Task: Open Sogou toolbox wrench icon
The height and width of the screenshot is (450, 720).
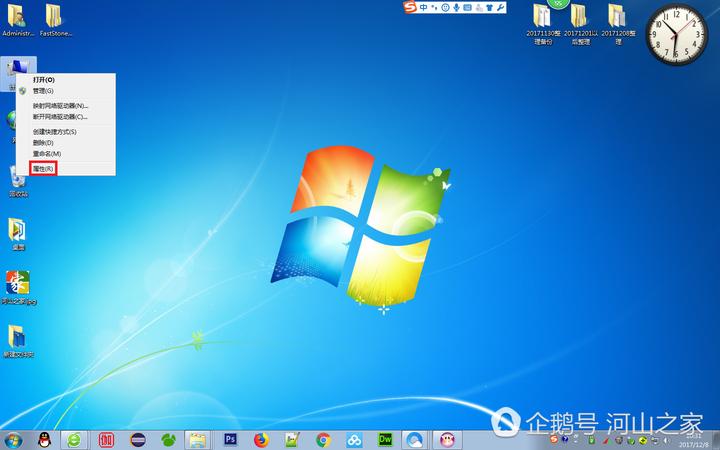Action: point(501,7)
